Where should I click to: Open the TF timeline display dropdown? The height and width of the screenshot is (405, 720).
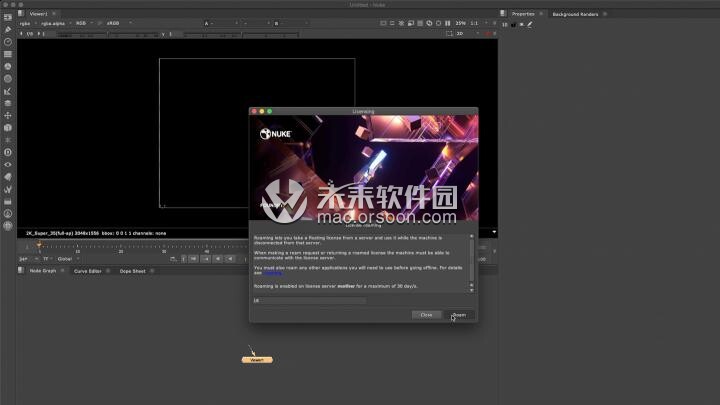(x=48, y=259)
